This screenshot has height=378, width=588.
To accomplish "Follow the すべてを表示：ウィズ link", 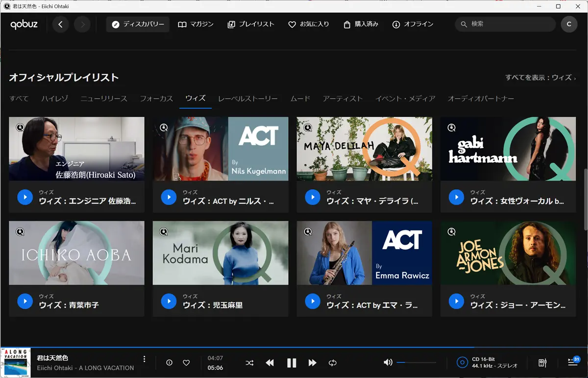I will coord(540,77).
